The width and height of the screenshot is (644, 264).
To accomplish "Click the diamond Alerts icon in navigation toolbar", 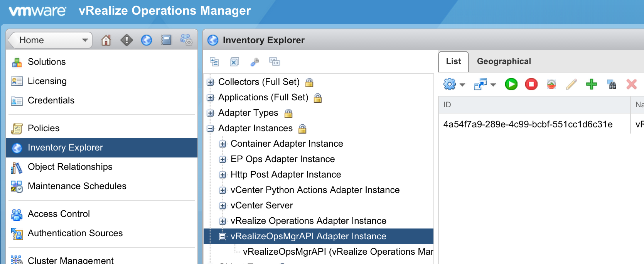I will [x=126, y=40].
